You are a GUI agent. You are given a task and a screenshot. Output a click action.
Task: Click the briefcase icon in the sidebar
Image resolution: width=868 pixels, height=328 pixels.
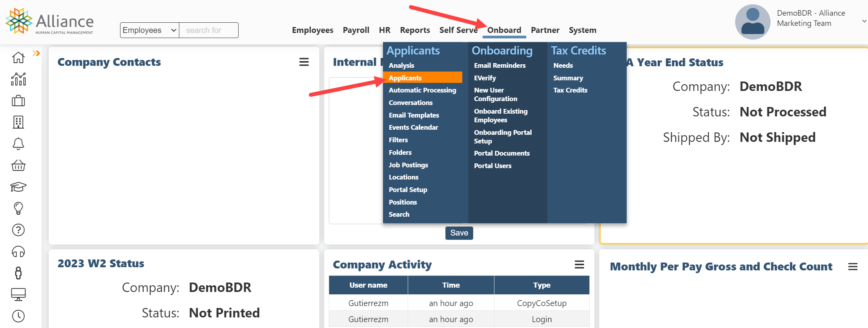point(18,101)
